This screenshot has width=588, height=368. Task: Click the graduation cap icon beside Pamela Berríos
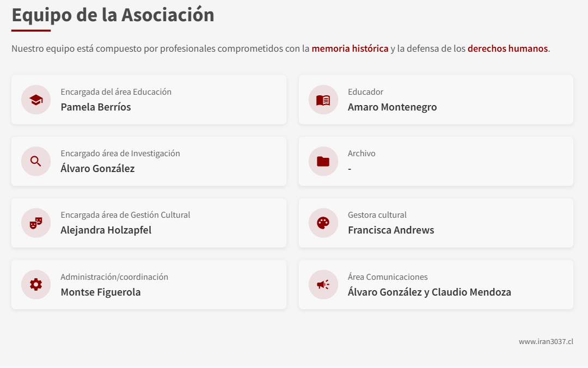36,100
